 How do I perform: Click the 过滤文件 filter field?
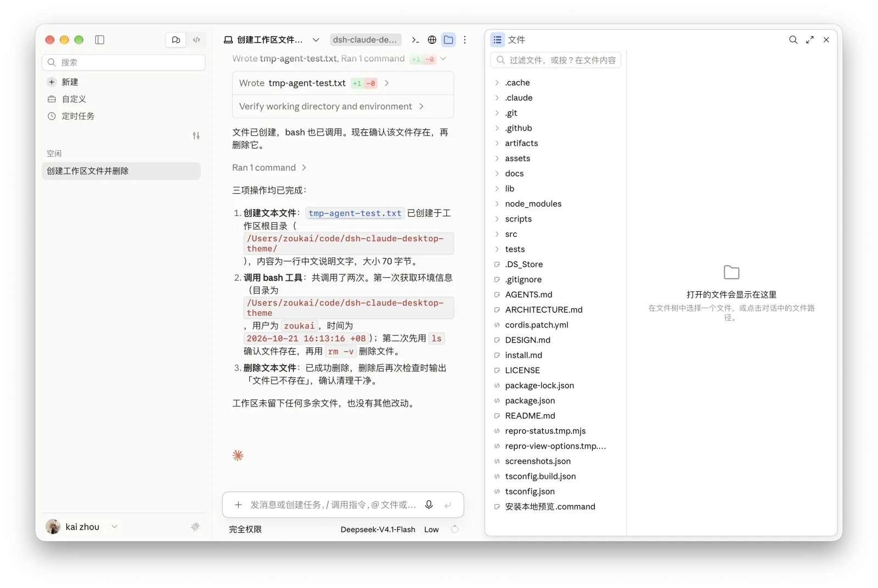tap(556, 60)
